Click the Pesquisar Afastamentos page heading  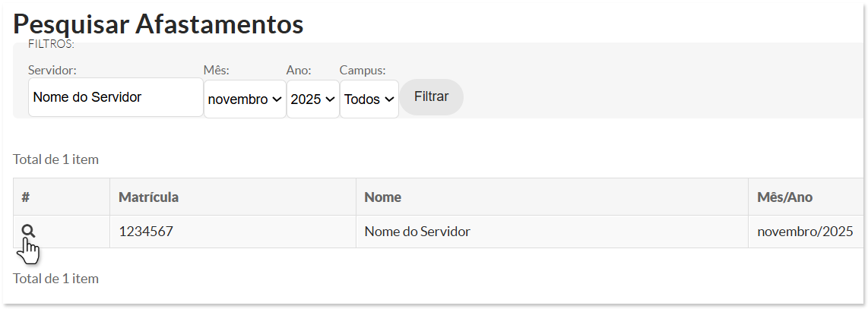coord(159,24)
